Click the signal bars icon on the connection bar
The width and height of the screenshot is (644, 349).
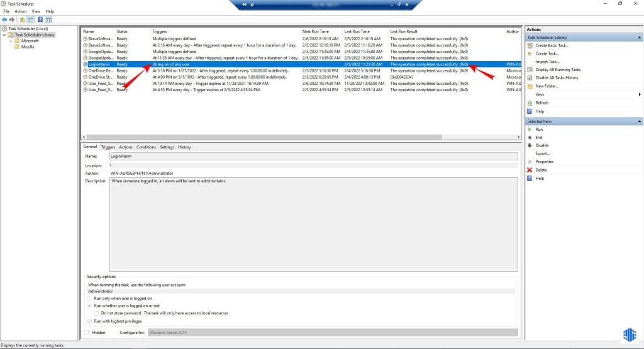[x=252, y=4]
